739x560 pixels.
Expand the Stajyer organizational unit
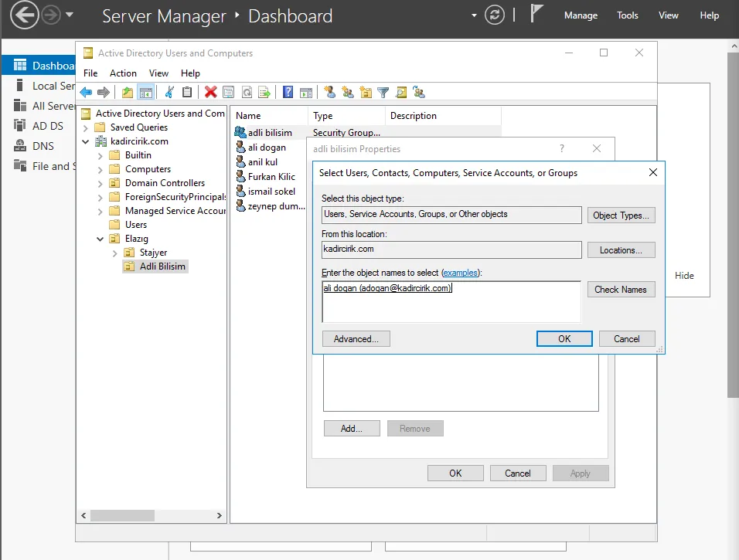tap(114, 253)
